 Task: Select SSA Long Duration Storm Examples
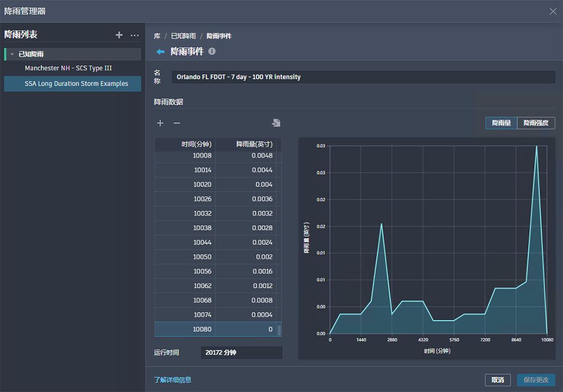pyautogui.click(x=76, y=84)
